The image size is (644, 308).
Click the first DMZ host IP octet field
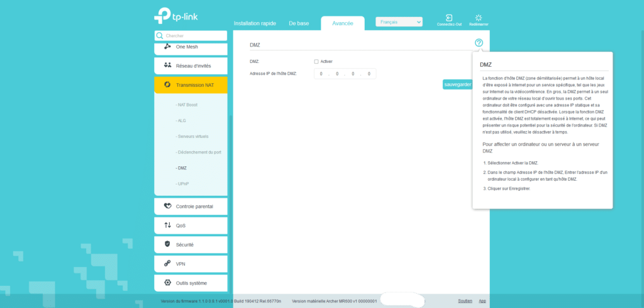coord(321,74)
